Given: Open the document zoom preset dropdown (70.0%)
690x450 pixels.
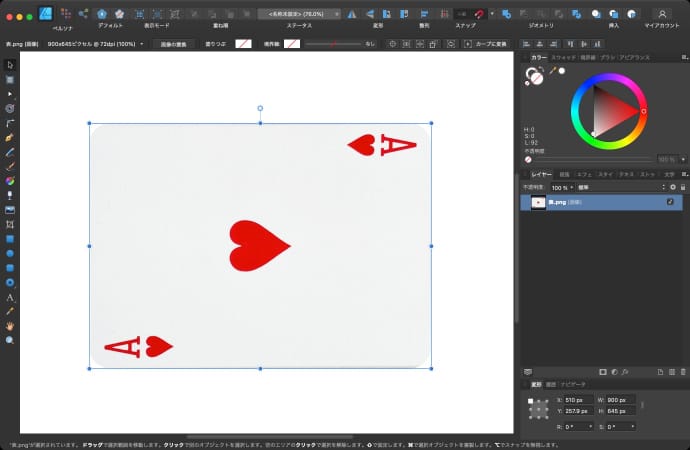Looking at the screenshot, I should 337,14.
